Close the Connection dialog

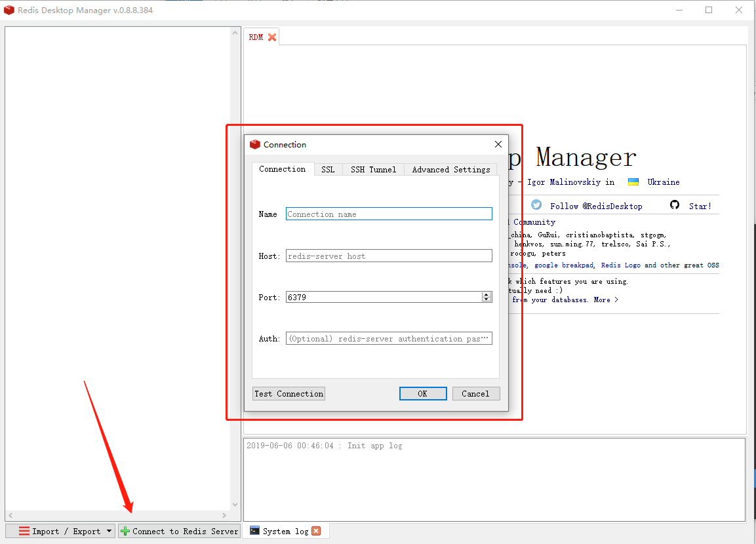click(x=498, y=144)
